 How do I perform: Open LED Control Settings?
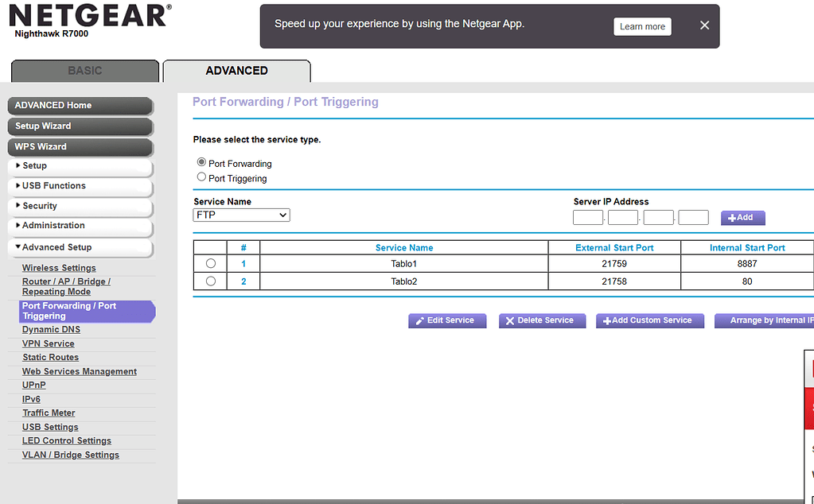tap(67, 440)
